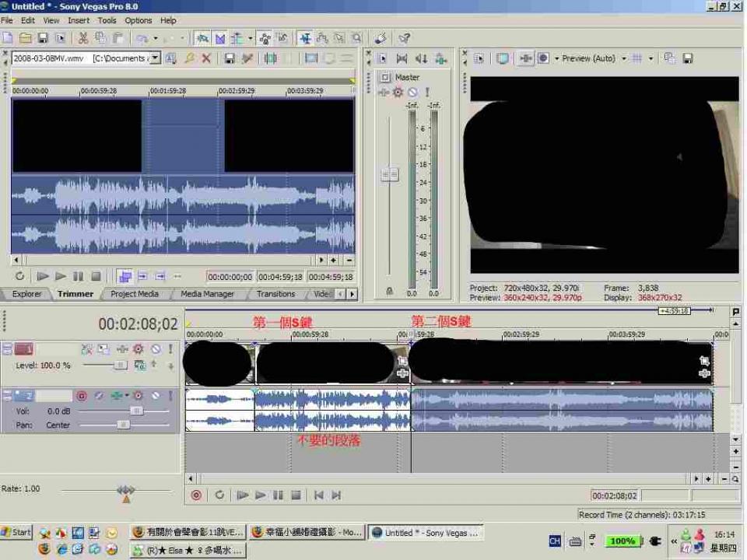Viewport: 747px width, 560px height.
Task: Open Windows Start button
Action: tap(16, 532)
